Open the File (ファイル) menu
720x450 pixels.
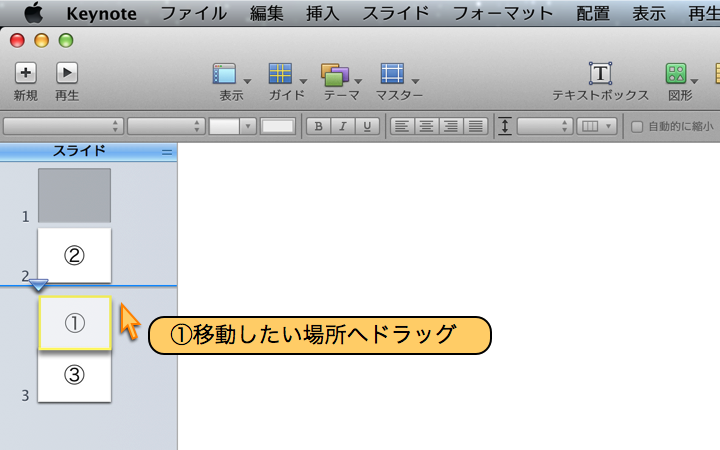(x=193, y=14)
